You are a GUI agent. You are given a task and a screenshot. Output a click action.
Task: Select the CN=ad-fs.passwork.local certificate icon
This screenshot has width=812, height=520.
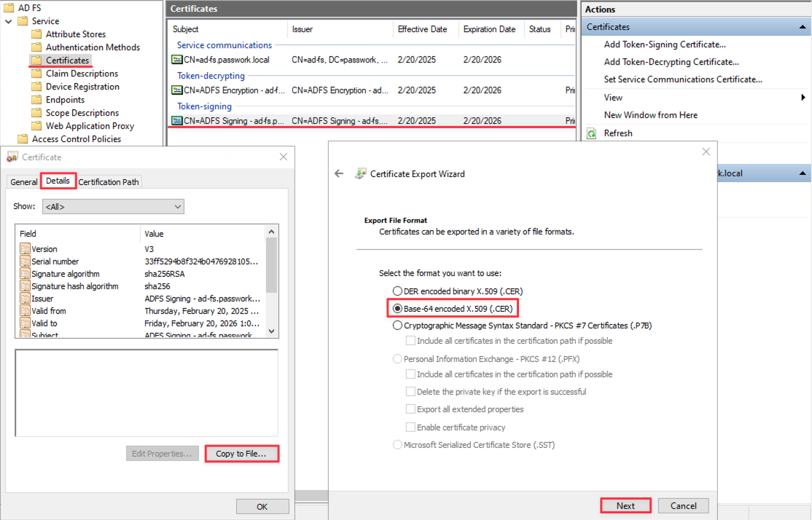pos(178,59)
